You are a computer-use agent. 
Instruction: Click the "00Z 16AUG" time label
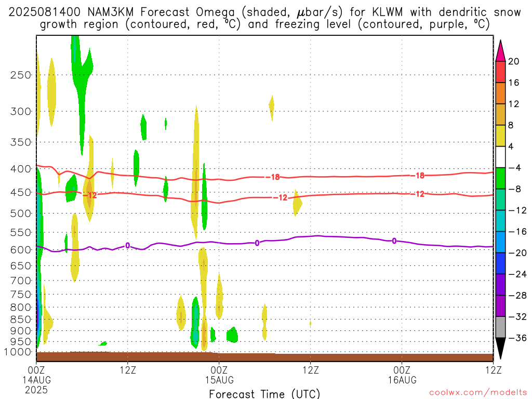[x=402, y=375]
